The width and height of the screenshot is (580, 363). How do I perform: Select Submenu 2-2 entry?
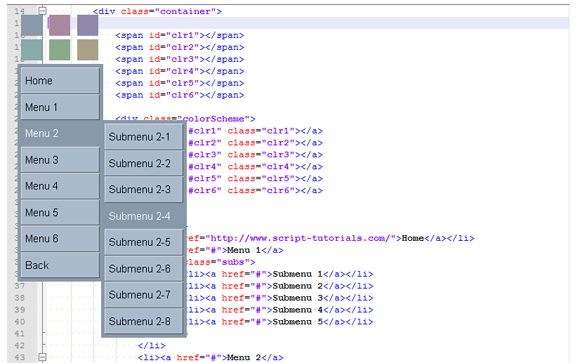click(144, 163)
